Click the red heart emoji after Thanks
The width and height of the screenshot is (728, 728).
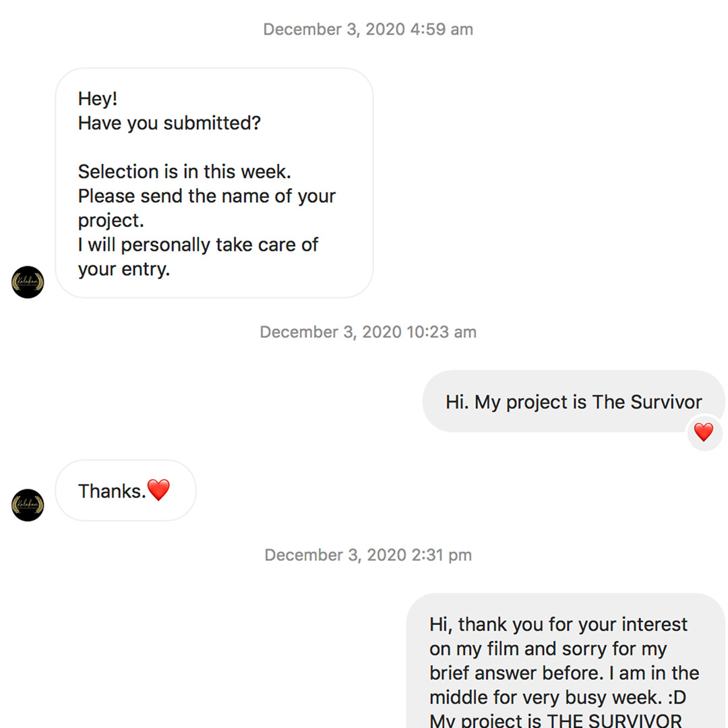(x=158, y=490)
